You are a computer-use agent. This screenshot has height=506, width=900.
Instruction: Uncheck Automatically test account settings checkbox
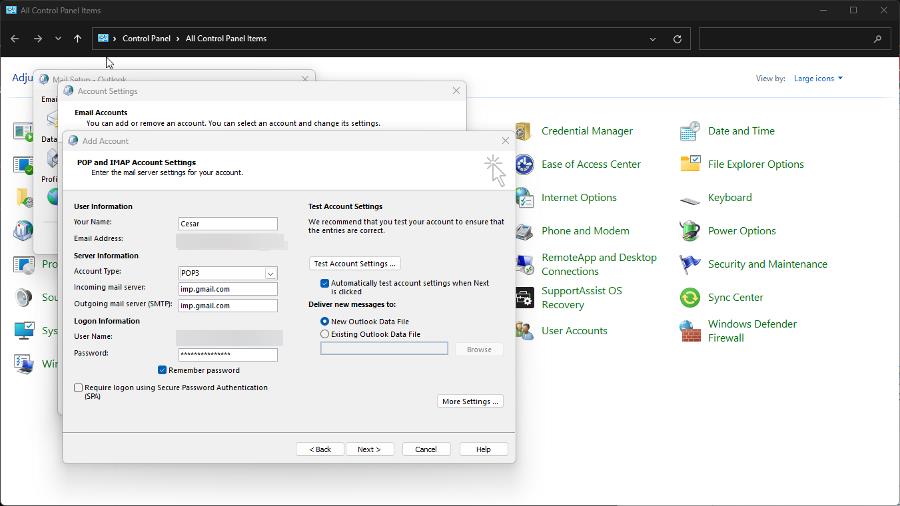click(324, 283)
